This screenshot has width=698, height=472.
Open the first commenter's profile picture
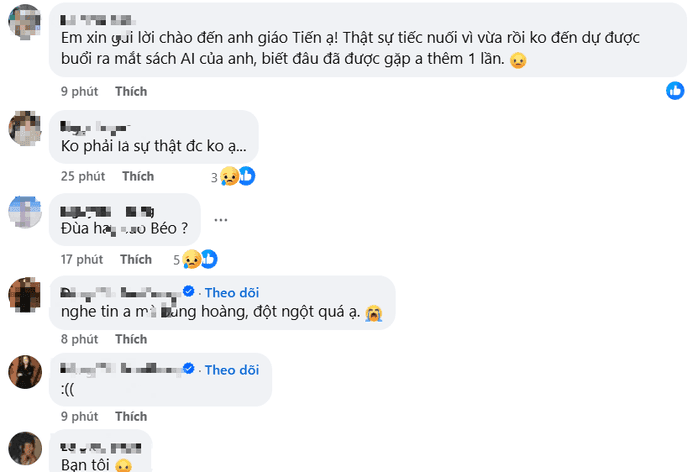pyautogui.click(x=25, y=22)
